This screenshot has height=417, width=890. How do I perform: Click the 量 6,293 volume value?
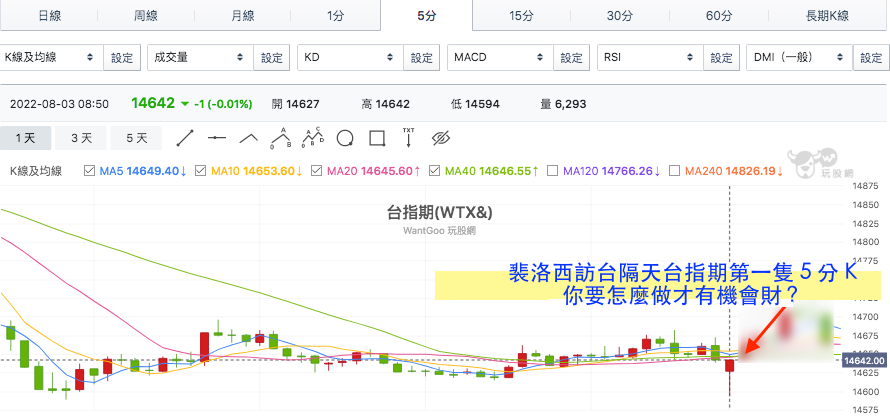point(564,104)
